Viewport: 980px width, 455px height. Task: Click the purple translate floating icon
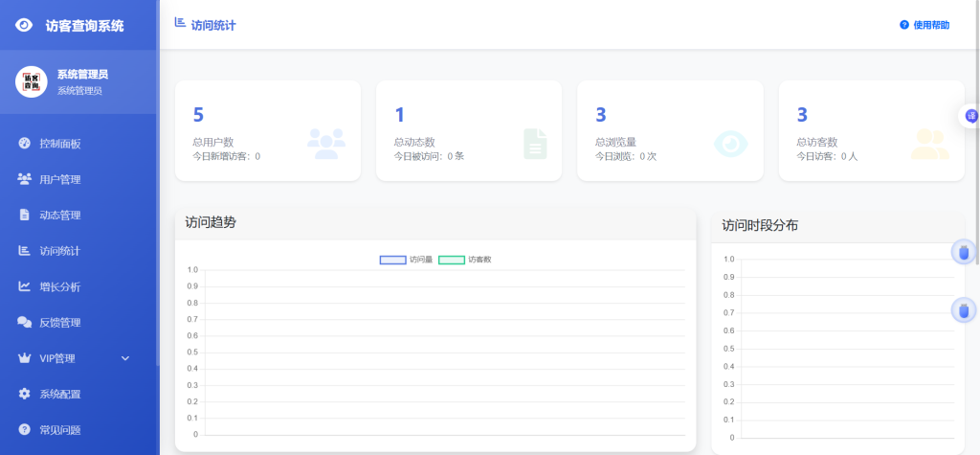971,116
